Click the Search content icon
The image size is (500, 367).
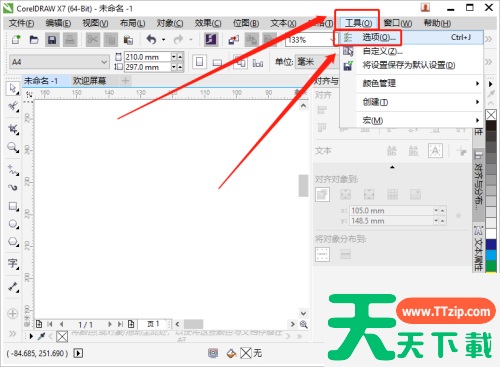click(211, 40)
